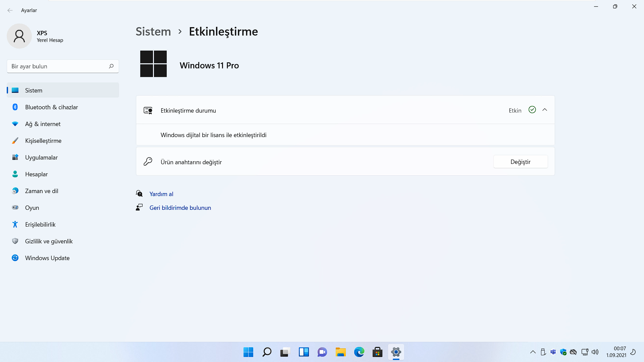644x362 pixels.
Task: Open Uygulamalar settings
Action: point(63,157)
